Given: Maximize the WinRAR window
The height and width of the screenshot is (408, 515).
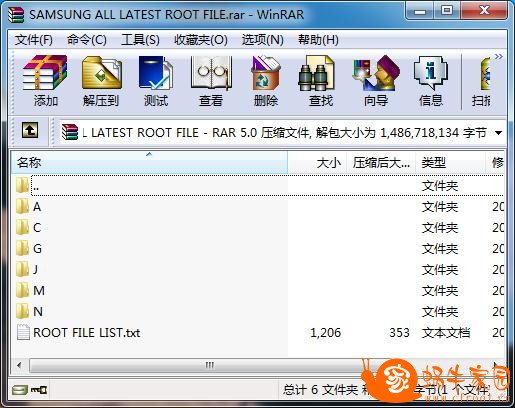Looking at the screenshot, I should point(447,11).
